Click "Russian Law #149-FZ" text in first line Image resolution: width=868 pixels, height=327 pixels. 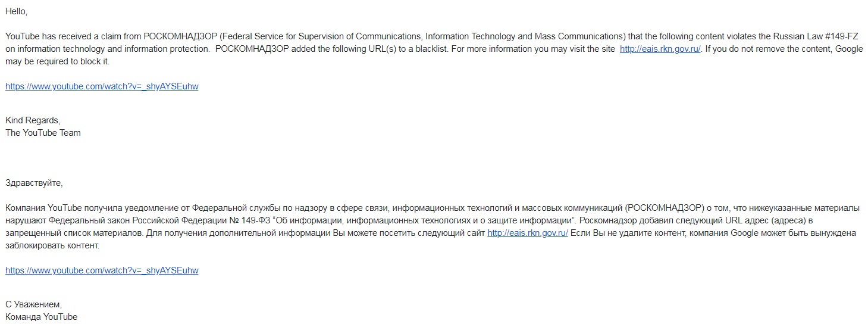(x=819, y=36)
